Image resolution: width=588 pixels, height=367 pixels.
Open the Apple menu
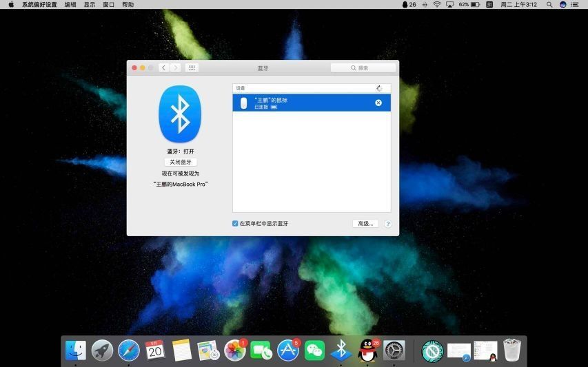pos(10,4)
